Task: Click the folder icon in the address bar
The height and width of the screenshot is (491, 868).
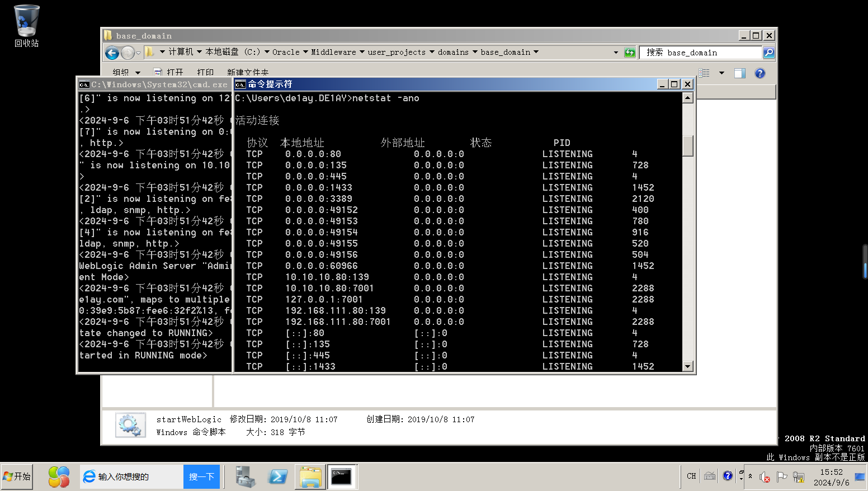Action: (x=150, y=52)
